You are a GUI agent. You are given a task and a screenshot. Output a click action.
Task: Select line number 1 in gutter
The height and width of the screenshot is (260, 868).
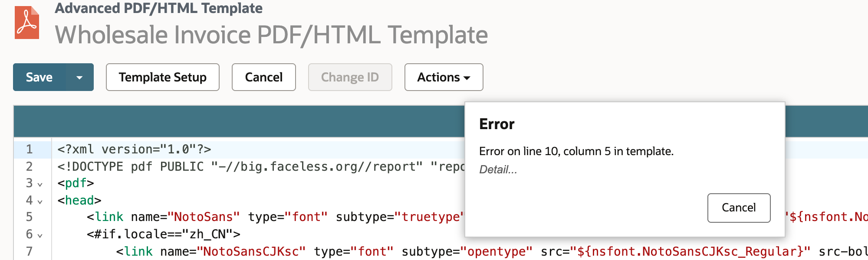[x=29, y=149]
